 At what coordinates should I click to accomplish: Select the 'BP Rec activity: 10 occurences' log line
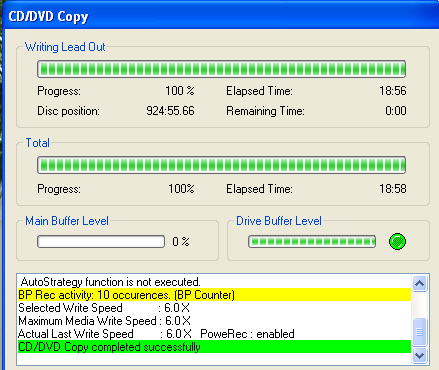(214, 295)
